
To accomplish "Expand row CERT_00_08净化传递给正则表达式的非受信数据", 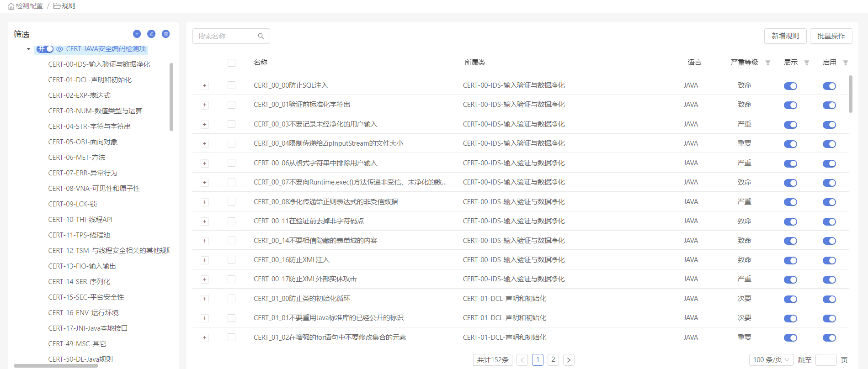I will [205, 202].
